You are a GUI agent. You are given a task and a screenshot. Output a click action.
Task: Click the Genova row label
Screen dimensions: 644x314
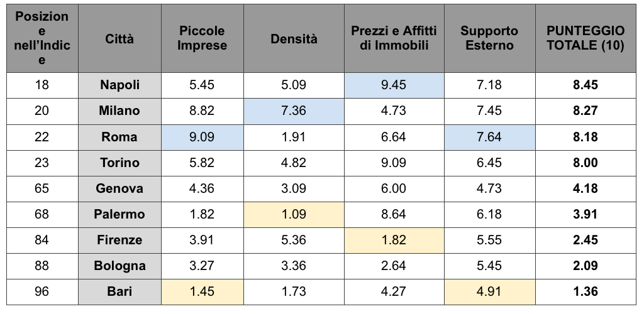[x=119, y=188]
